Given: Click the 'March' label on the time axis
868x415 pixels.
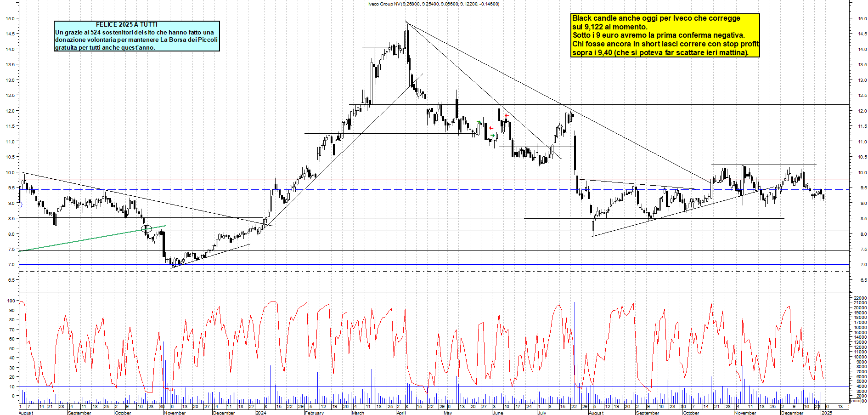Looking at the screenshot, I should pyautogui.click(x=358, y=413).
